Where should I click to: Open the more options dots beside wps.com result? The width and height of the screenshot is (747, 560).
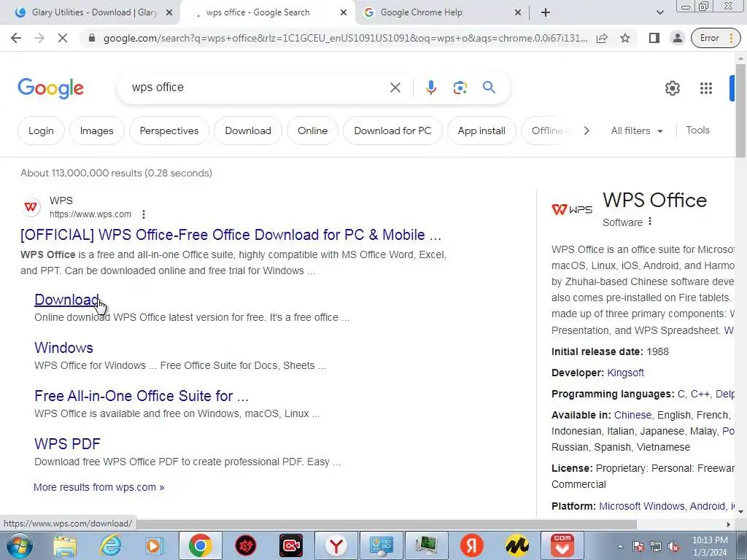coord(144,214)
